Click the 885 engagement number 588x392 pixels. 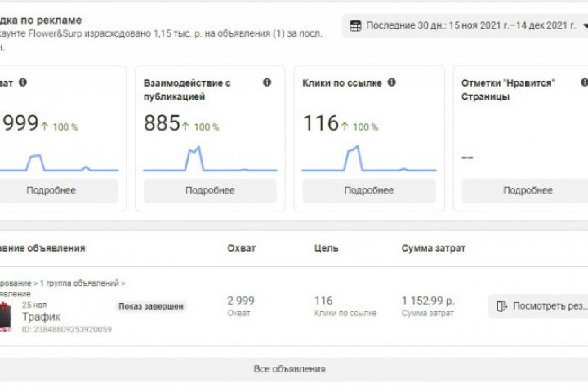162,123
